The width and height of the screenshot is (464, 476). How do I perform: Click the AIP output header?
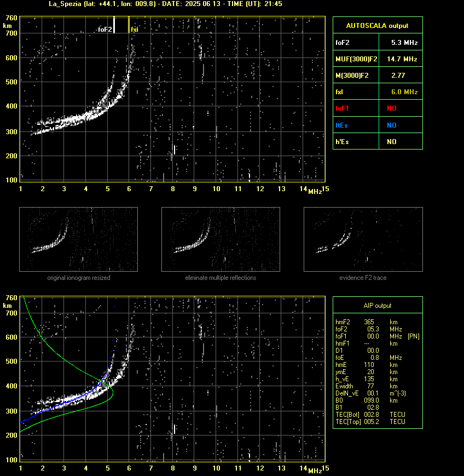click(x=377, y=306)
